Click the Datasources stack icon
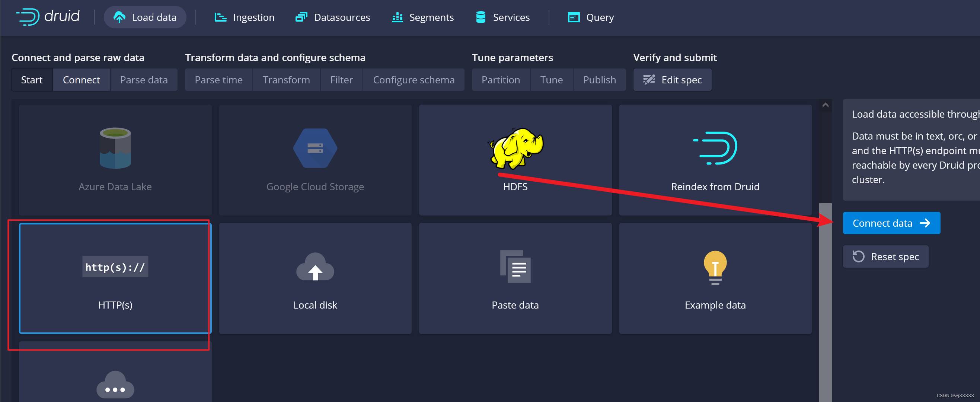Image resolution: width=980 pixels, height=402 pixels. pos(301,17)
